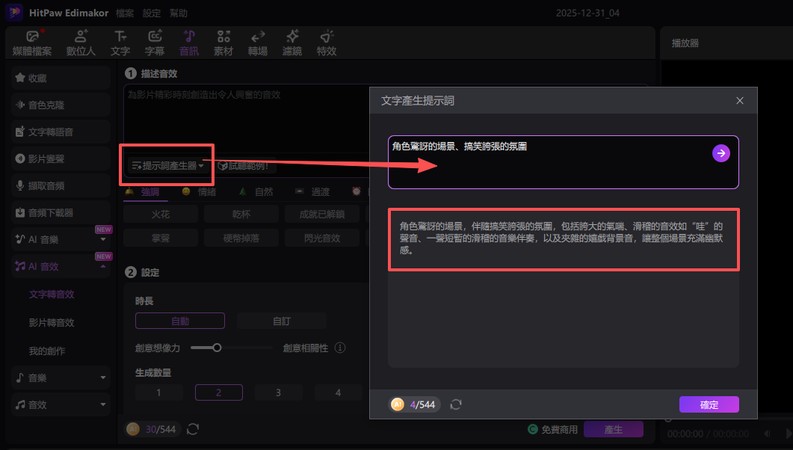The image size is (793, 450).
Task: Click the 試聽範例 listen to sample icon
Action: 223,166
